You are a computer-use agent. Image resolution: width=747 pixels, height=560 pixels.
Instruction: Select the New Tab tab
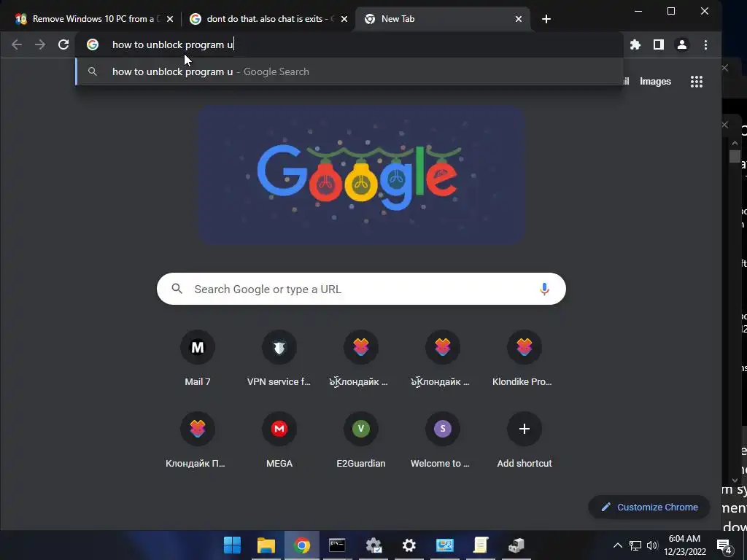tap(443, 19)
